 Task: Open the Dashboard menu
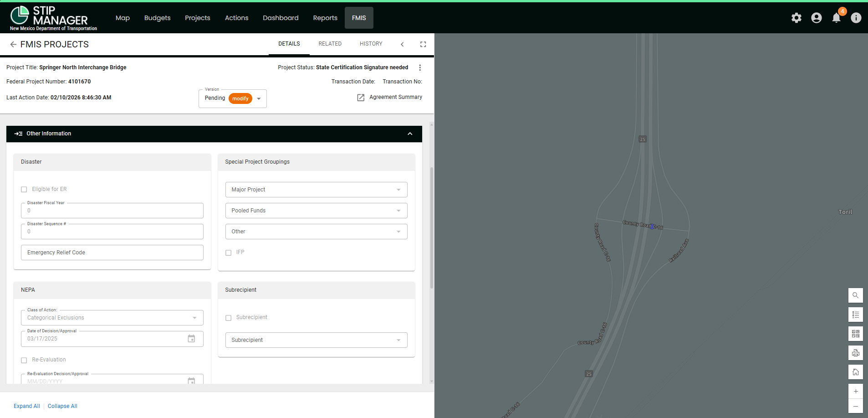pos(281,18)
